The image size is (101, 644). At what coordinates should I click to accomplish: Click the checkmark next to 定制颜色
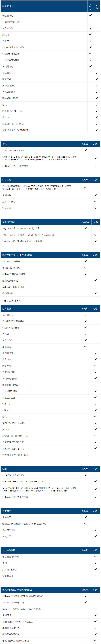coord(96,195)
